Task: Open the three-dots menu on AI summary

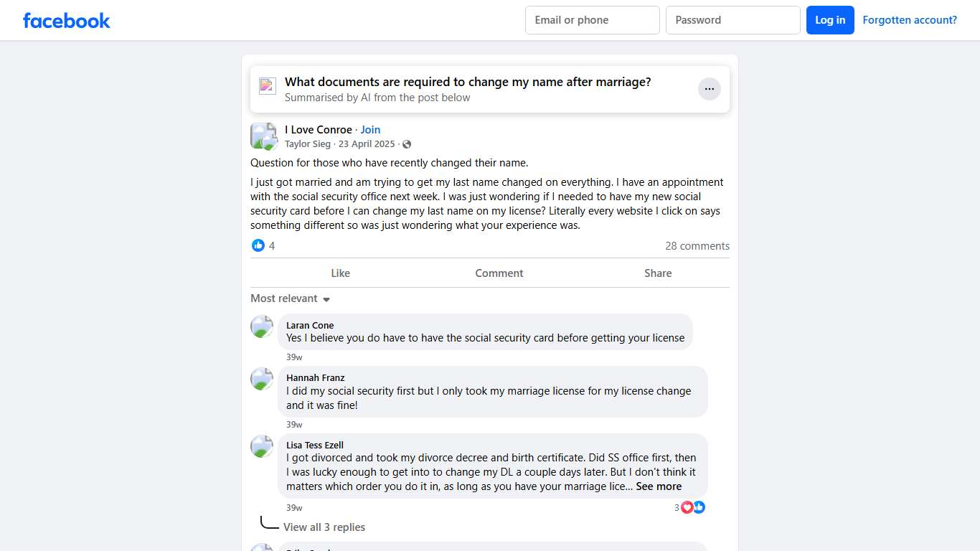Action: click(709, 89)
